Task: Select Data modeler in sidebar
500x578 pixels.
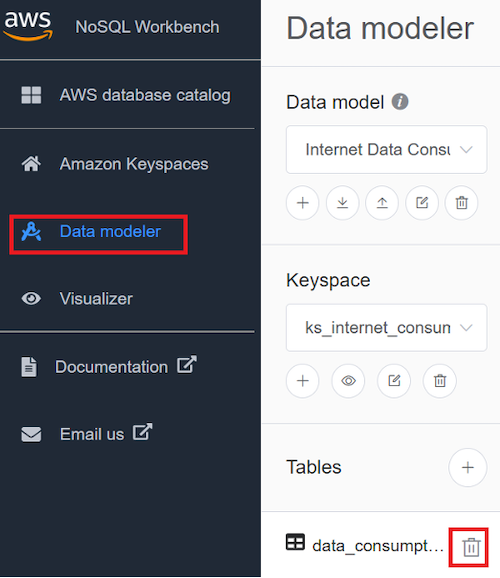Action: (x=98, y=232)
